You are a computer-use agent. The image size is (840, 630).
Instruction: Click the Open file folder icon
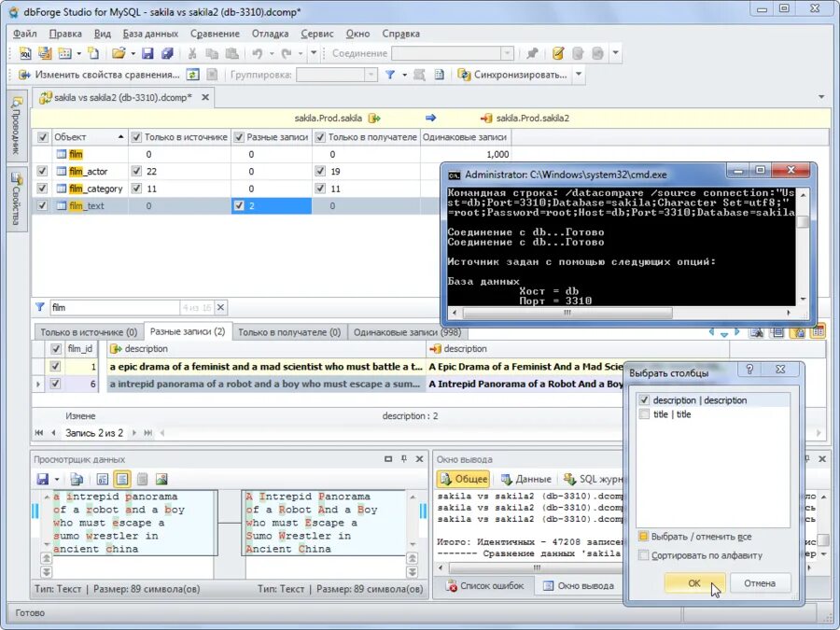click(x=118, y=53)
